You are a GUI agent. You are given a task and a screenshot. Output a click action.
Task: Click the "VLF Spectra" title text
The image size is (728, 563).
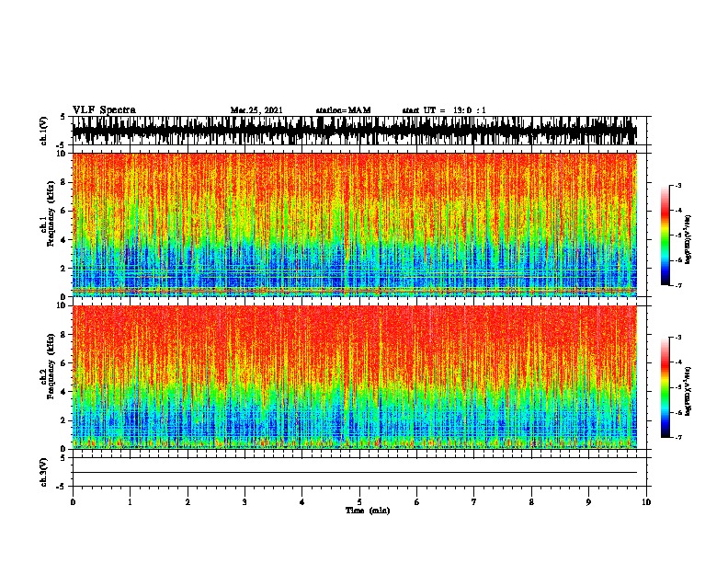(x=104, y=110)
